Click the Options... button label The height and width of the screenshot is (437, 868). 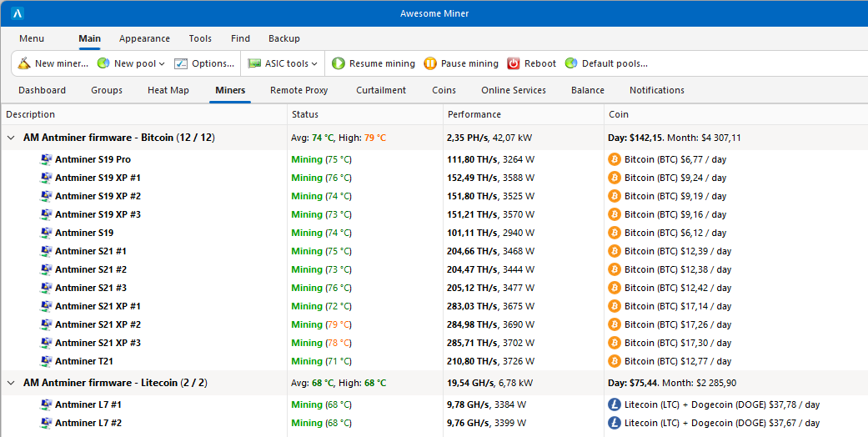213,63
